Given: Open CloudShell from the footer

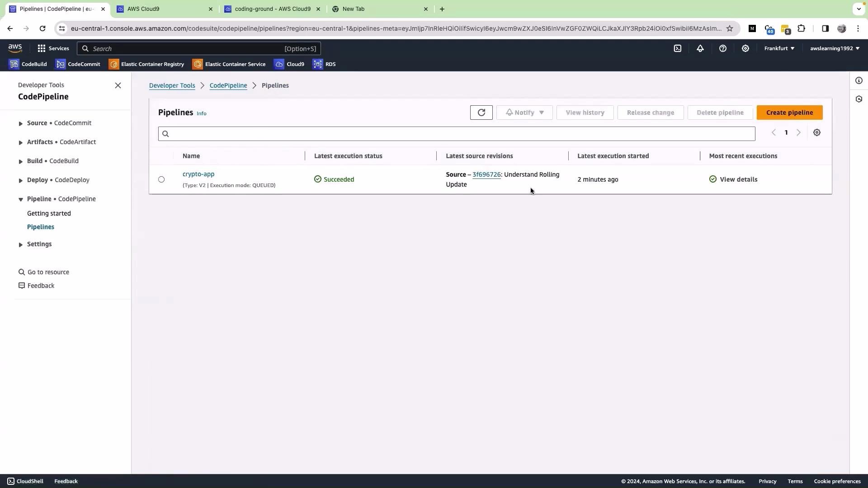Looking at the screenshot, I should (25, 481).
